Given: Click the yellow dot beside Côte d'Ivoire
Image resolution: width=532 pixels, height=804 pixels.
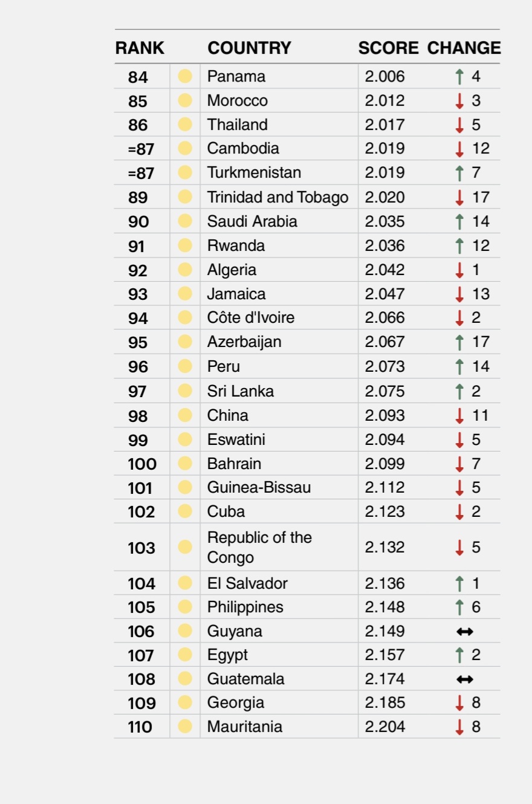Looking at the screenshot, I should (185, 317).
